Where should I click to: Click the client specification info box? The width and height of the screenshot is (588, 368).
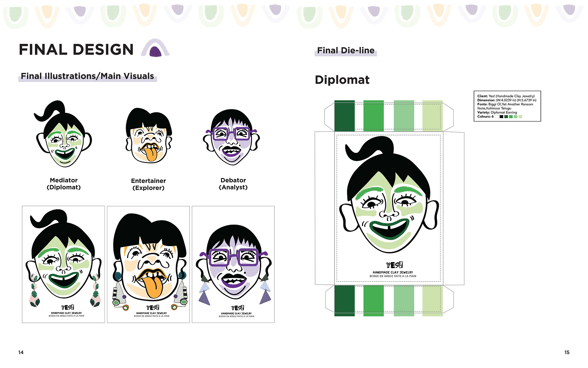pos(507,106)
